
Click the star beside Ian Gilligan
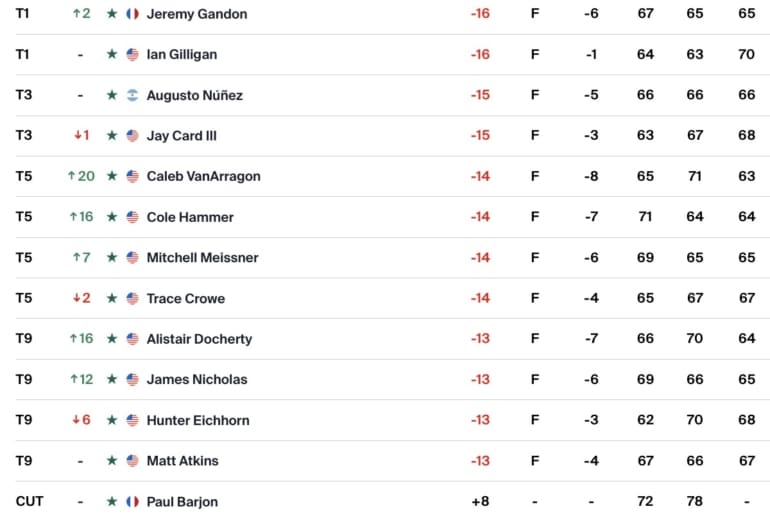point(112,54)
